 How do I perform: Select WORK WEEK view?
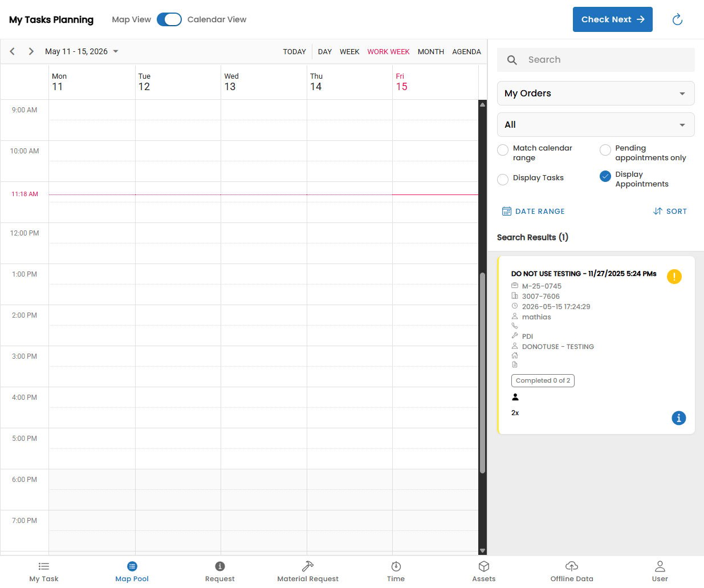[388, 51]
